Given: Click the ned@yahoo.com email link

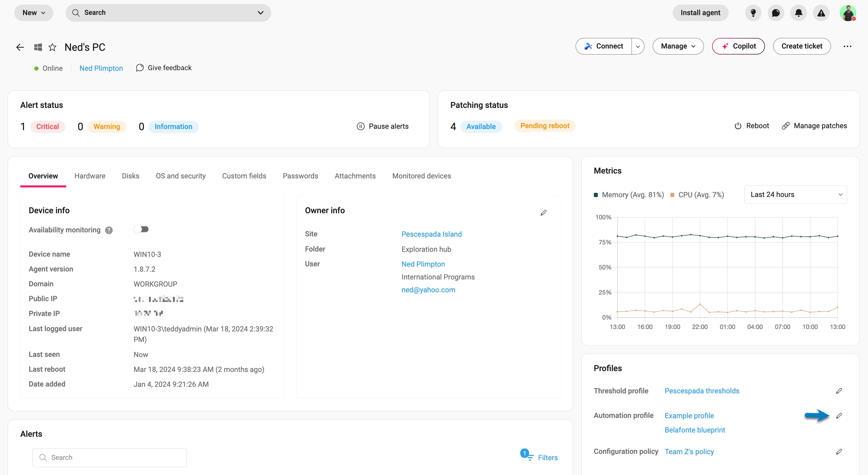Looking at the screenshot, I should (x=428, y=290).
